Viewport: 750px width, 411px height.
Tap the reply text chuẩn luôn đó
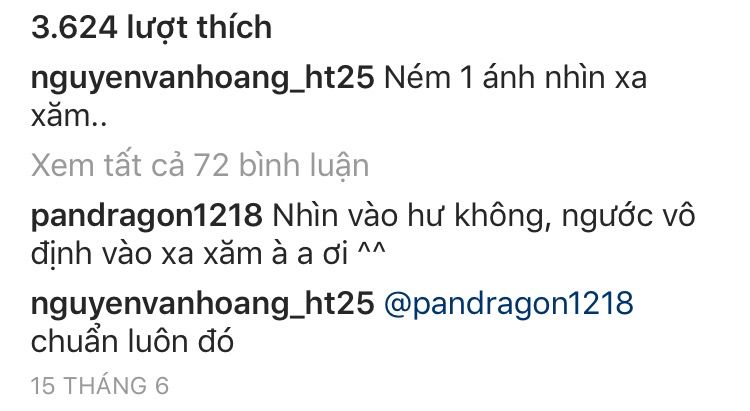tap(132, 343)
